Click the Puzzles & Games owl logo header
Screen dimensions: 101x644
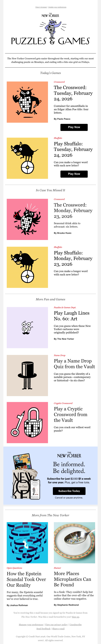(50, 29)
